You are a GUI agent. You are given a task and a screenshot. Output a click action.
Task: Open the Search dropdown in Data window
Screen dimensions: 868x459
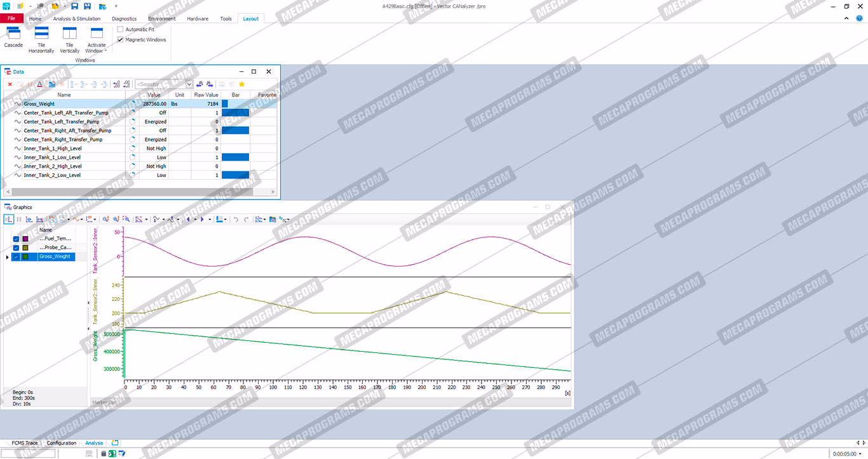point(189,84)
